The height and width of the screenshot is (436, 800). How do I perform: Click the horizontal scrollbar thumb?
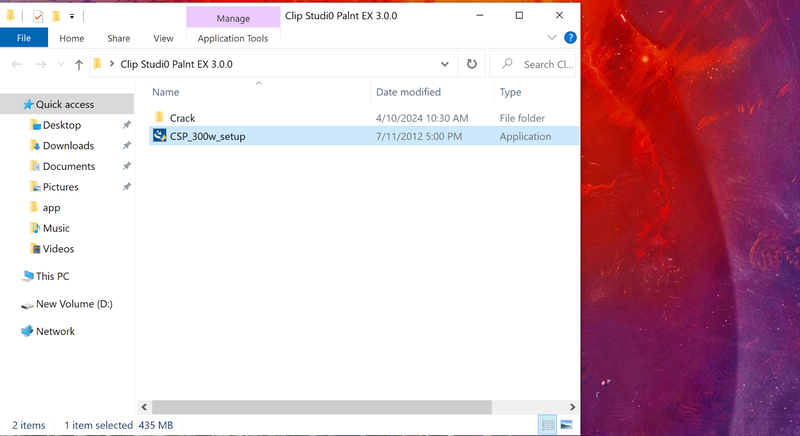[322, 407]
